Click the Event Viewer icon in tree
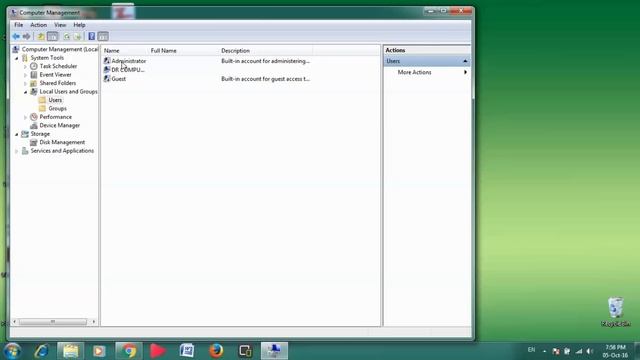 pyautogui.click(x=34, y=75)
